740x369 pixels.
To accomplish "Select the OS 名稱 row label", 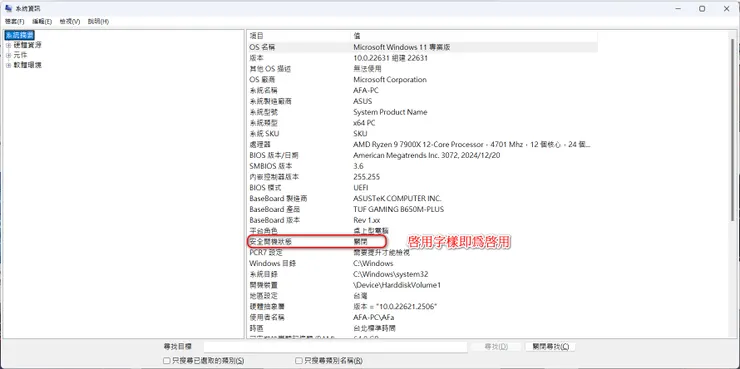I will click(262, 47).
